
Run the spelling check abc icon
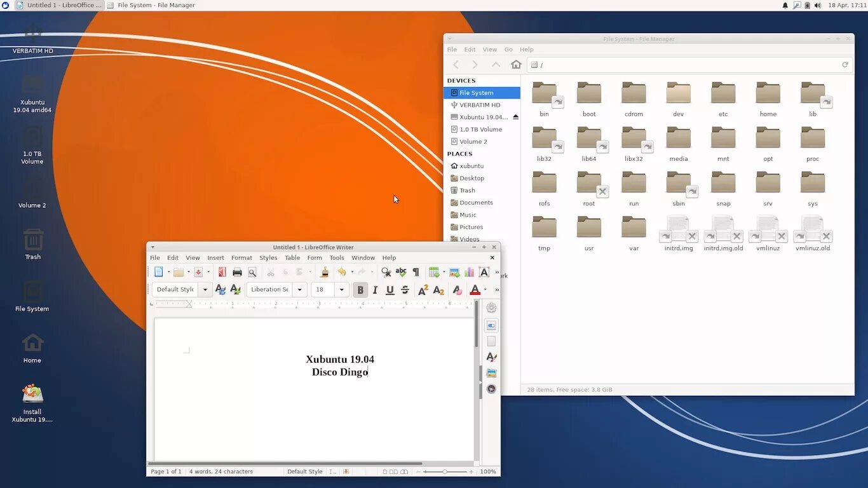(x=401, y=272)
